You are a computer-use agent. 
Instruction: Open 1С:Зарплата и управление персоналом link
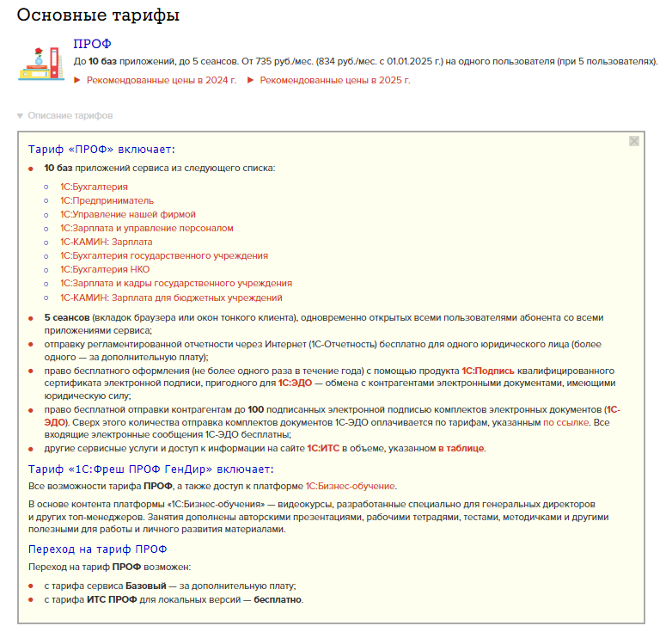(147, 228)
